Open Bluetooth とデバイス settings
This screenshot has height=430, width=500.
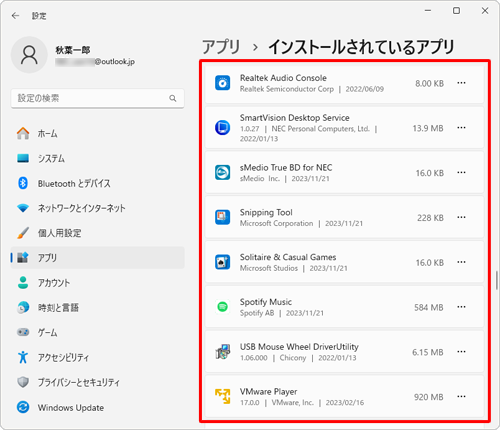click(97, 183)
